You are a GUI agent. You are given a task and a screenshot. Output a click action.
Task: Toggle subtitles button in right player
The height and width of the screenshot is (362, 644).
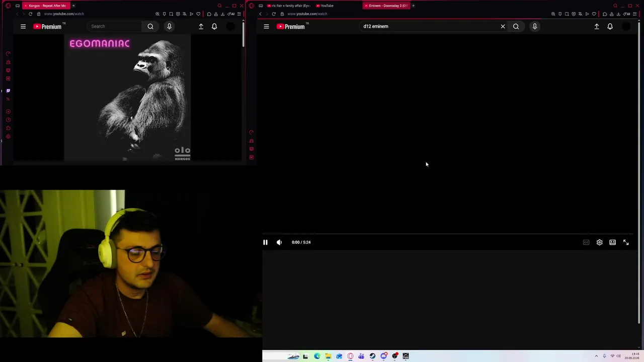point(586,242)
